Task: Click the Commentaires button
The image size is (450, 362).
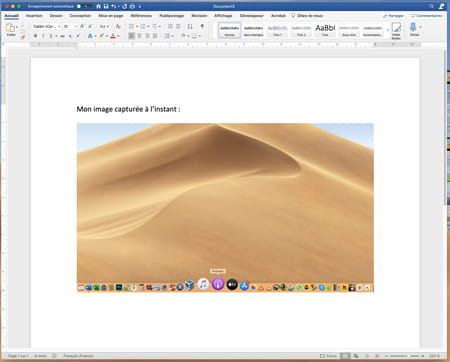Action: tap(427, 16)
